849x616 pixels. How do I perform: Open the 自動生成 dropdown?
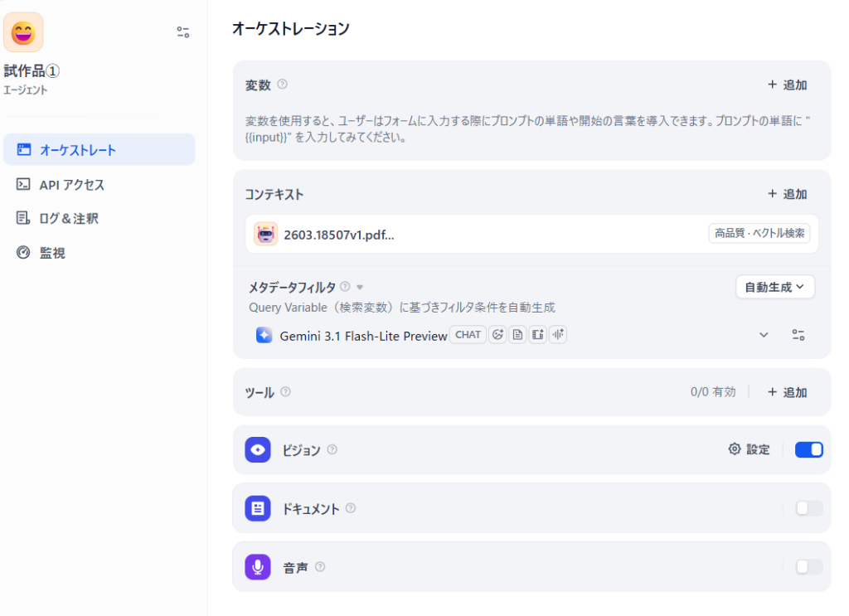tap(774, 287)
